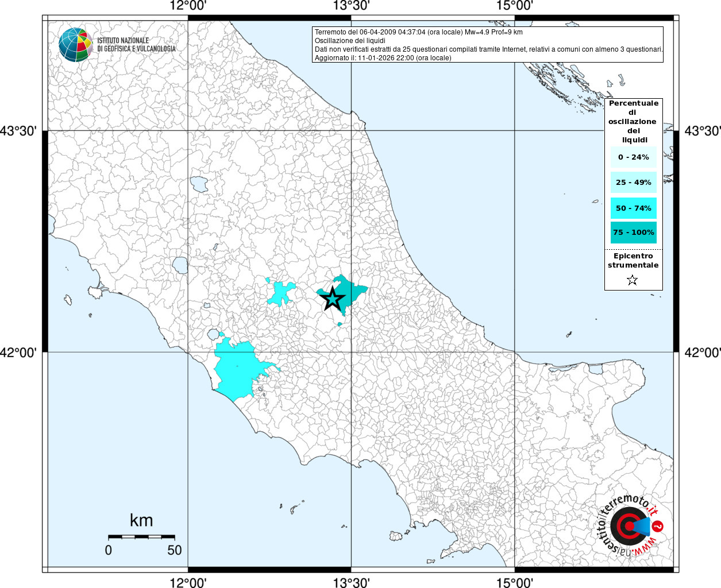Click the '50' value under the scale bar
The width and height of the screenshot is (721, 588).
[175, 550]
